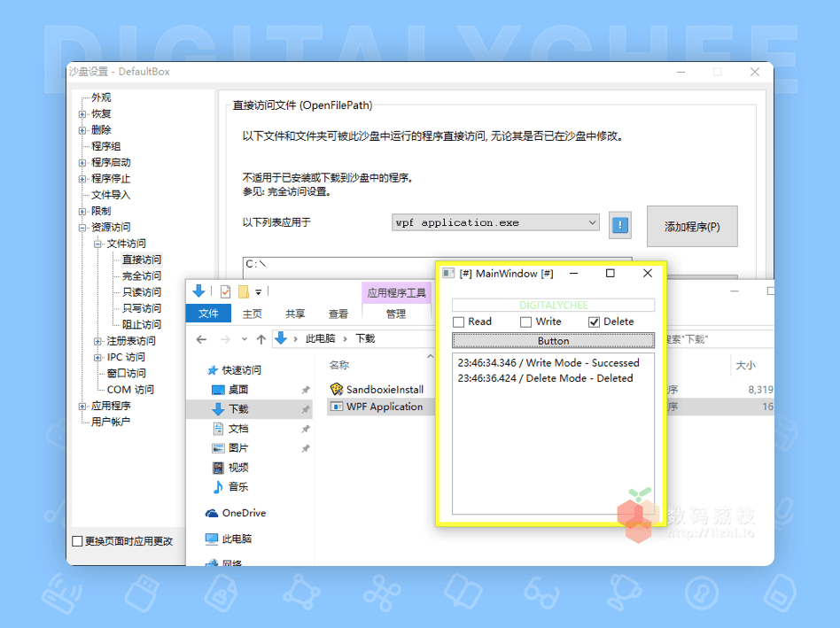Click the pin icon next to 图片
The width and height of the screenshot is (840, 628).
coord(306,449)
